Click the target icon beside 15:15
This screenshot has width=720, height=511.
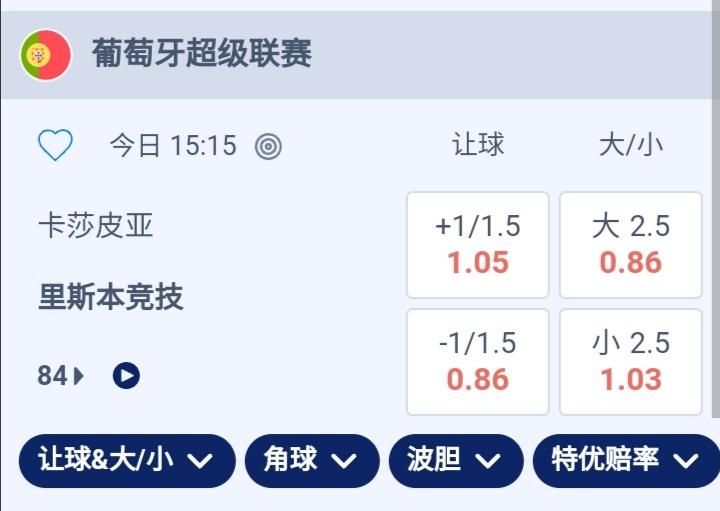268,147
